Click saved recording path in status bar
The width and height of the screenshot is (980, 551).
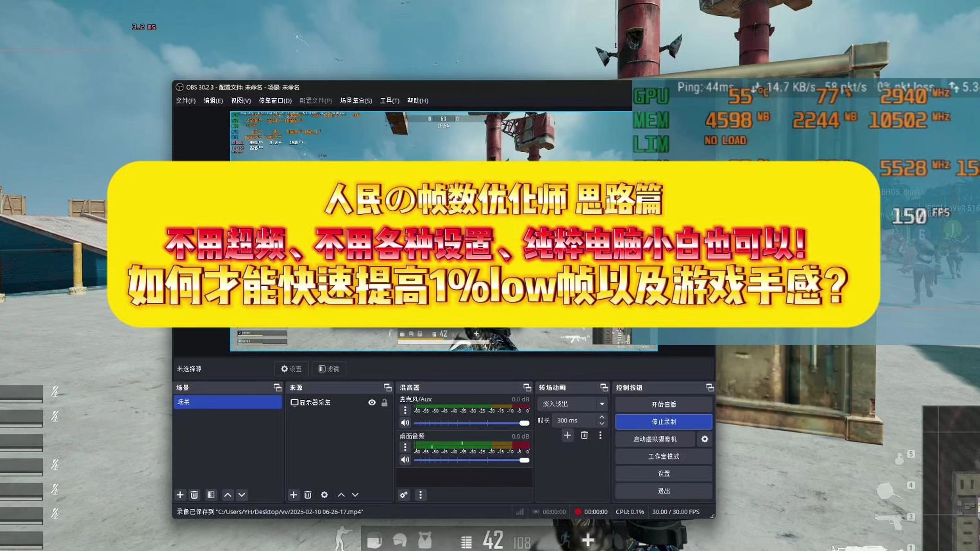(x=270, y=512)
